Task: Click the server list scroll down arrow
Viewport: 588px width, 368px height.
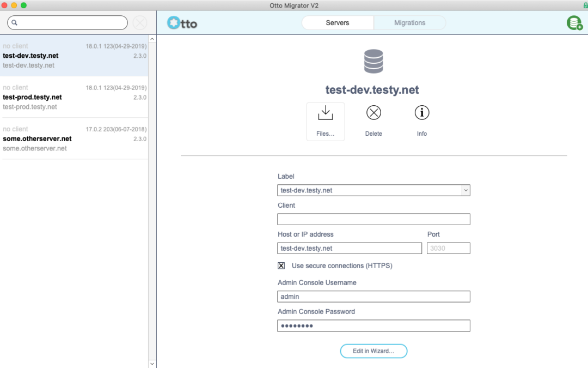Action: (152, 364)
